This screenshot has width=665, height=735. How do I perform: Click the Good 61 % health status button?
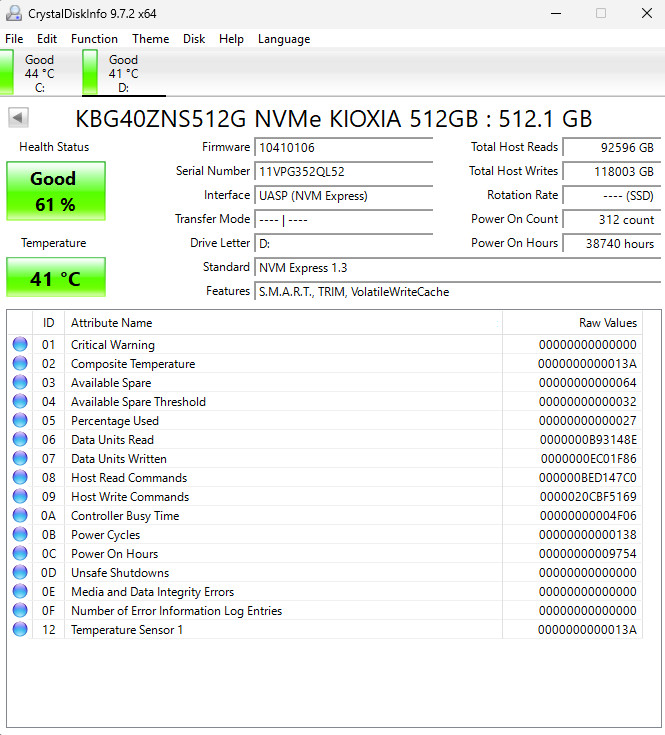tap(56, 191)
